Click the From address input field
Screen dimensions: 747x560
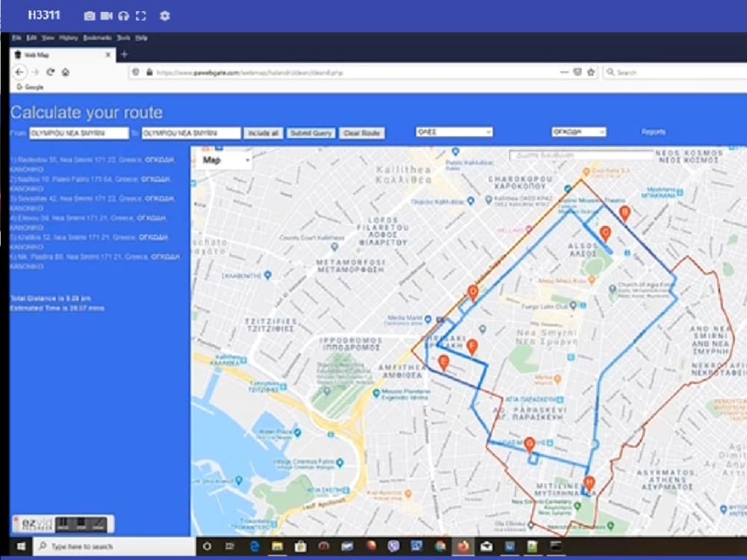(79, 134)
